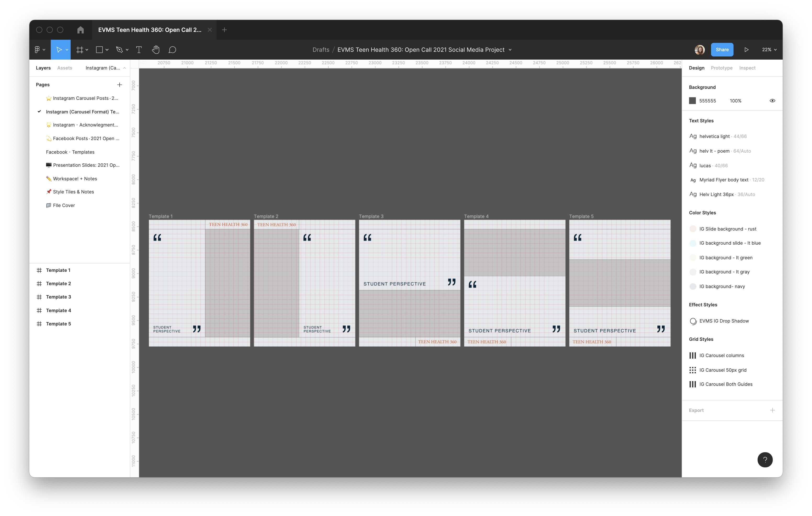Select the Frame tool
Viewport: 812px width, 516px height.
(79, 50)
